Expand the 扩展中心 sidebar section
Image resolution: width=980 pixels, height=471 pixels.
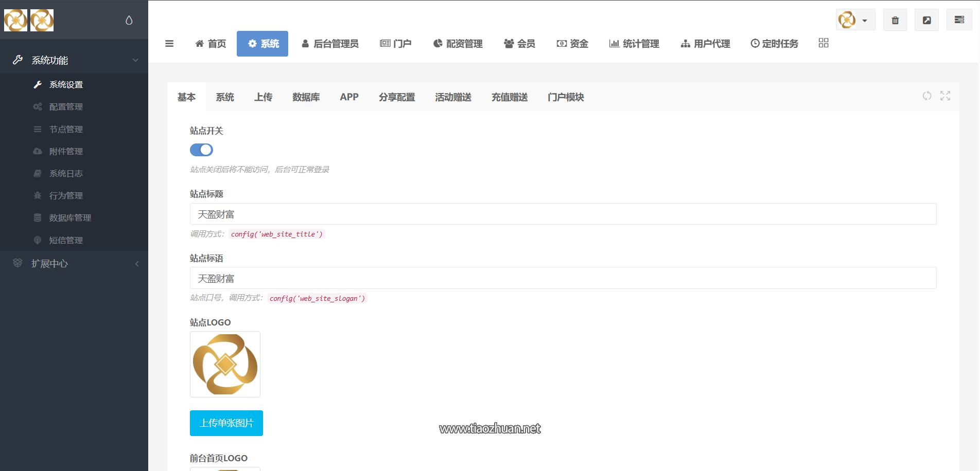click(x=136, y=263)
